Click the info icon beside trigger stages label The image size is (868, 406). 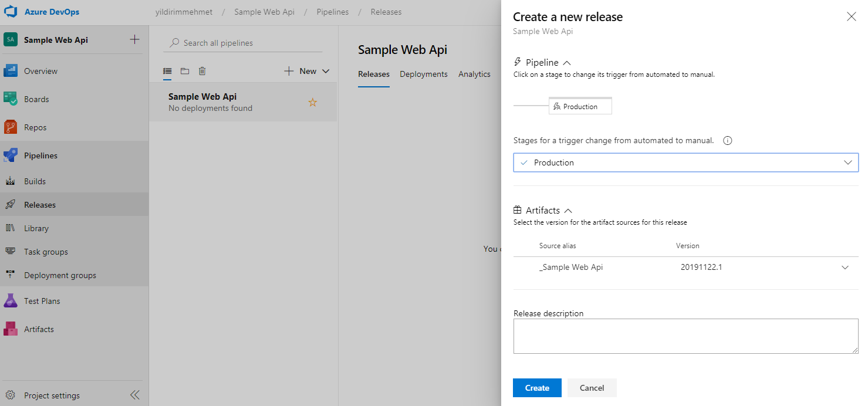tap(728, 141)
